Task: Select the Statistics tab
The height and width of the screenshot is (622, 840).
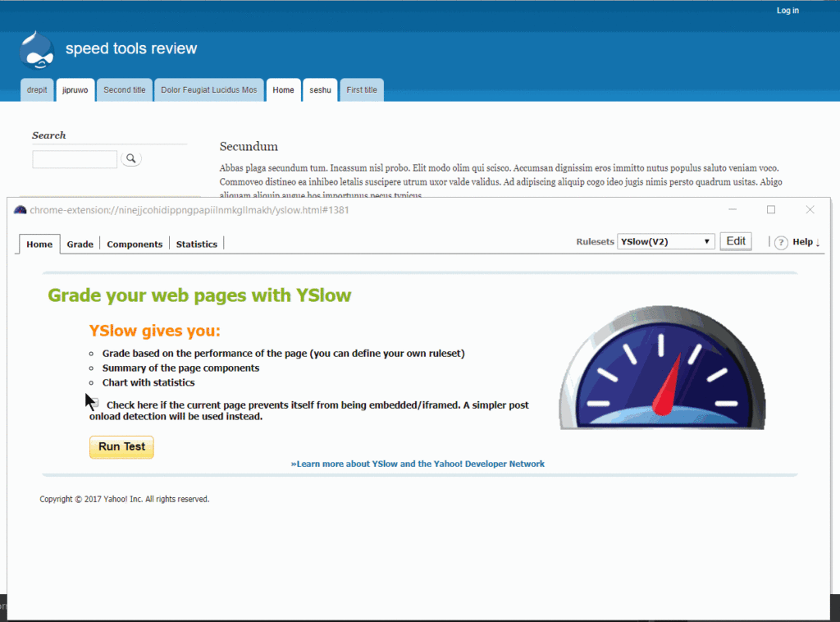Action: coord(197,244)
